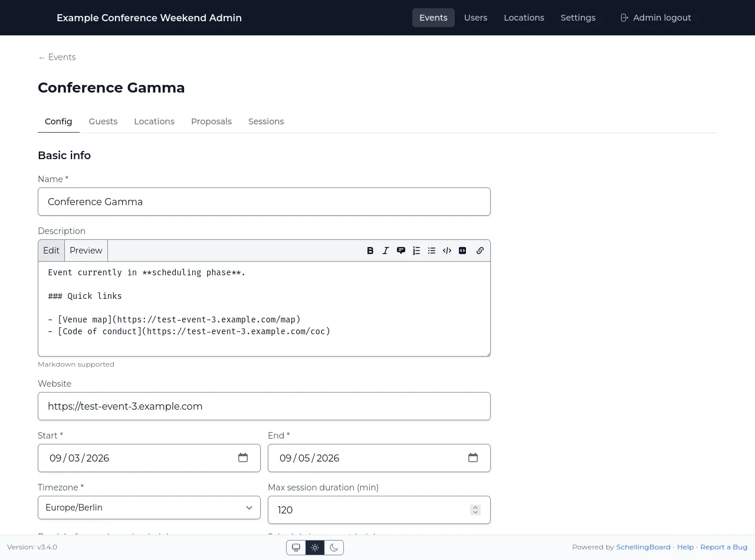
Task: Open the End date calendar picker
Action: (473, 458)
